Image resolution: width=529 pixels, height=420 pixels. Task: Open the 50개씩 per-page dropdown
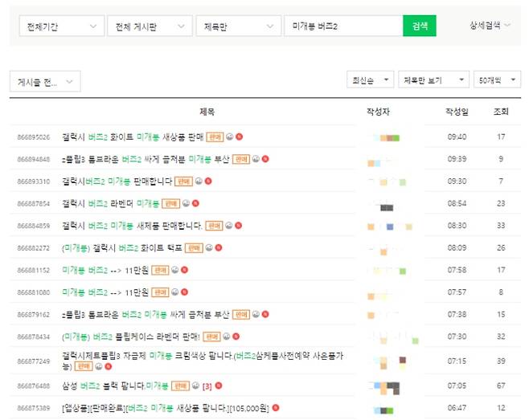pyautogui.click(x=498, y=80)
